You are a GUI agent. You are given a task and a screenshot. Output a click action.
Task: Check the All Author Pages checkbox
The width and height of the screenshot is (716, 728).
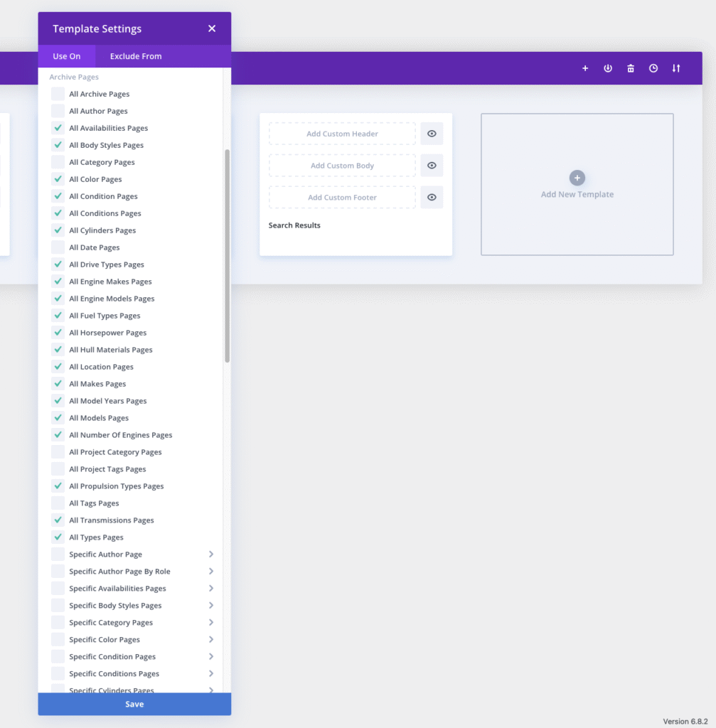tap(58, 111)
